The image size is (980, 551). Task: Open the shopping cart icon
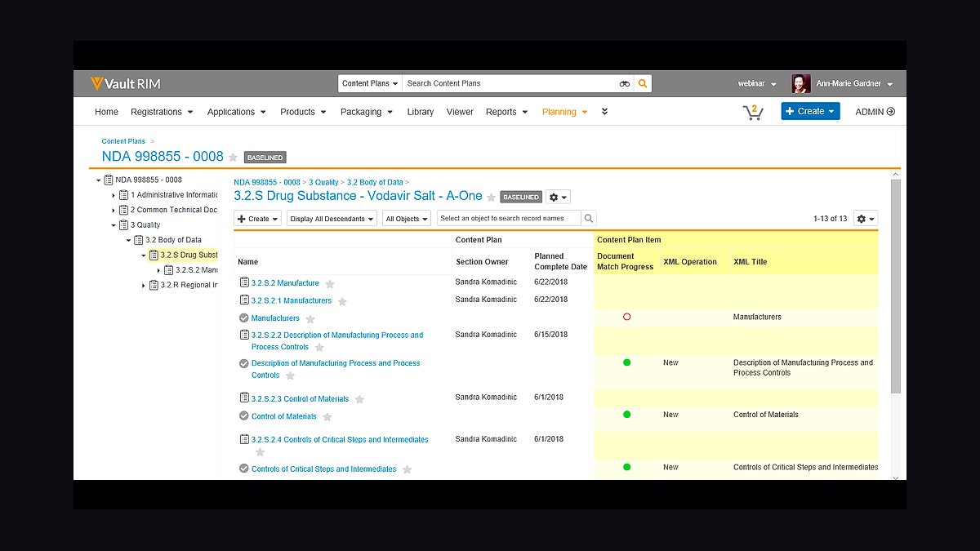pyautogui.click(x=752, y=112)
